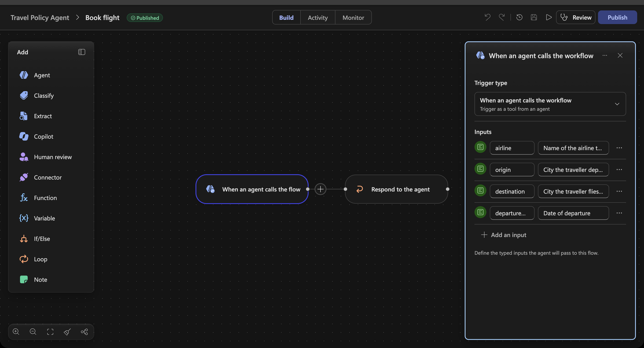Fit canvas view to screen
The image size is (644, 348).
click(50, 332)
